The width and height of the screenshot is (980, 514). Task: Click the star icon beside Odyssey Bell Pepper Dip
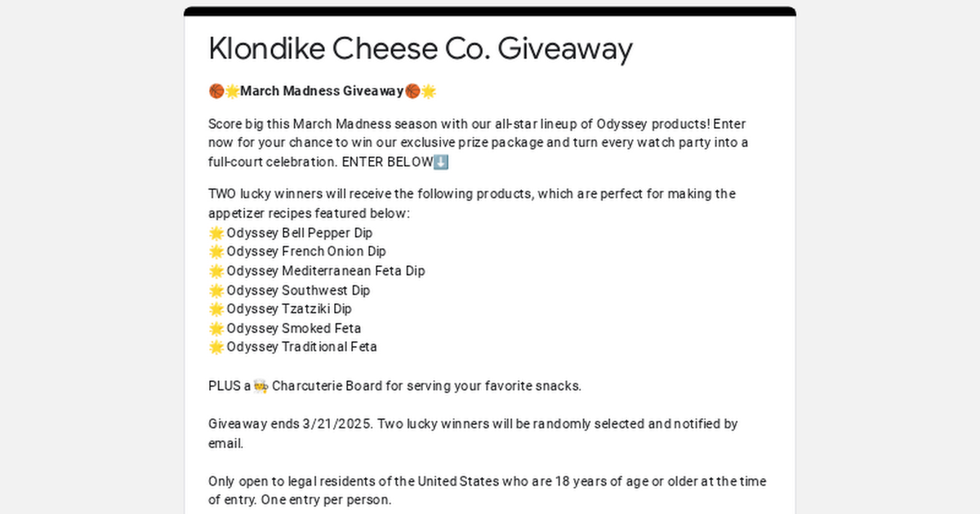(216, 233)
